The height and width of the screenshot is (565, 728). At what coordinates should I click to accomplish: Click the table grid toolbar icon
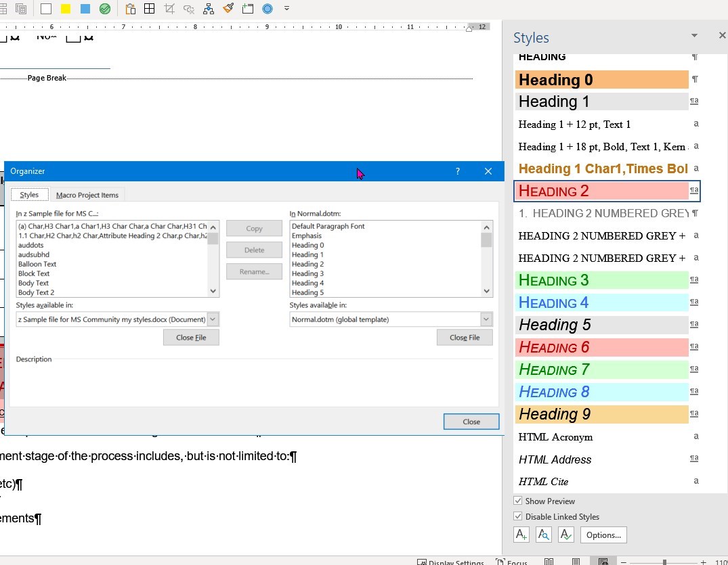click(150, 9)
